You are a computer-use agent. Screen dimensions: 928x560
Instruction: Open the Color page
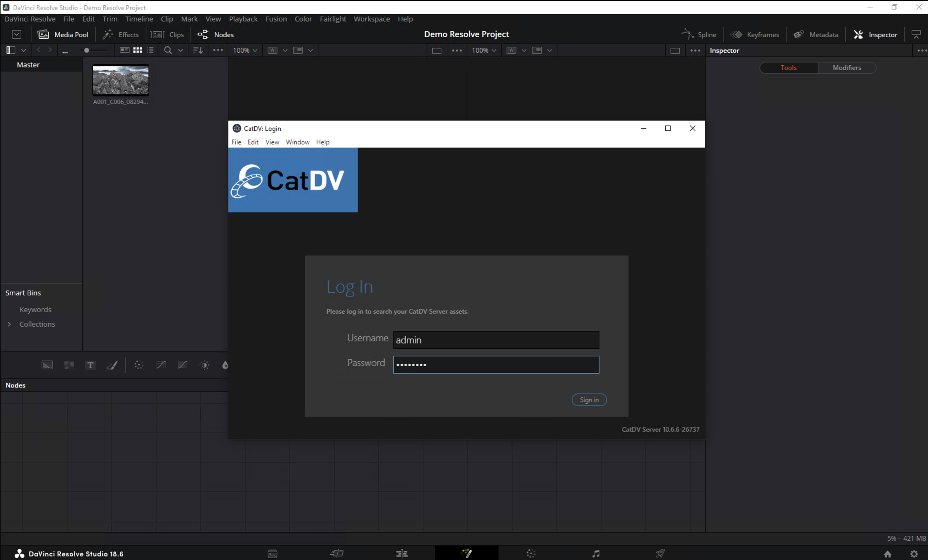coord(531,553)
